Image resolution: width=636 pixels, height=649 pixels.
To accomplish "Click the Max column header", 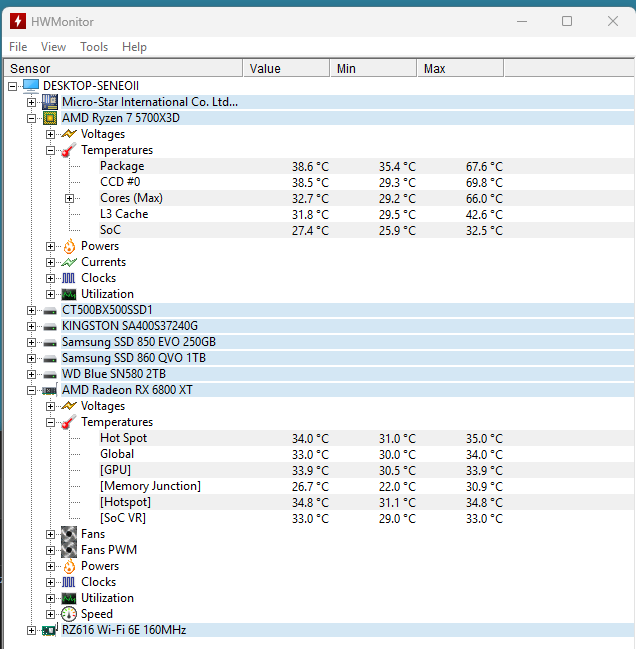I will click(461, 68).
